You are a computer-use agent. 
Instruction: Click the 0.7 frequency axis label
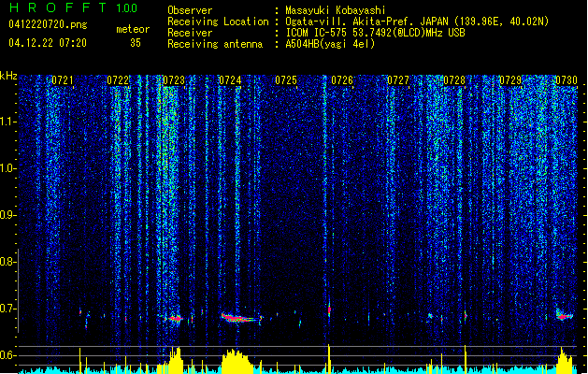click(x=8, y=309)
